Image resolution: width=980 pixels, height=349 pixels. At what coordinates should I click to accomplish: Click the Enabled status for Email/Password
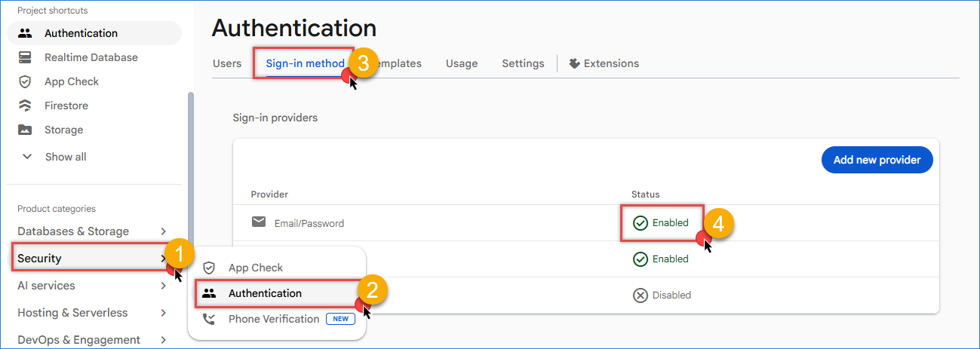click(x=661, y=222)
